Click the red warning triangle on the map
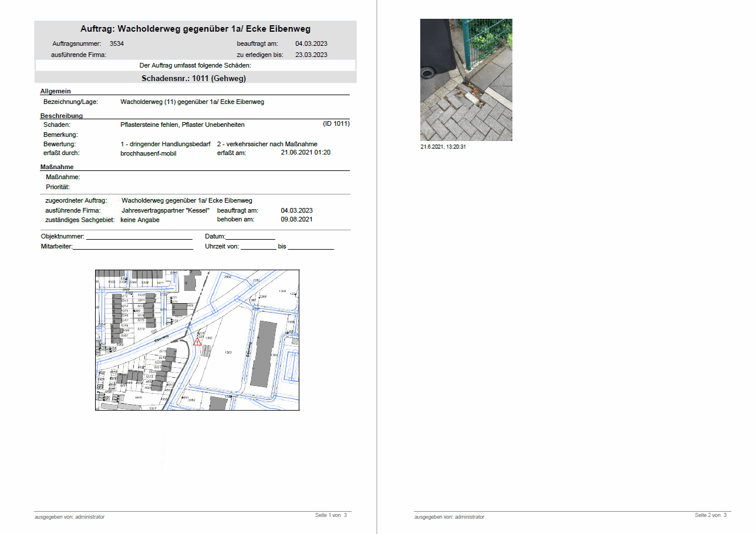756x534 pixels. click(197, 341)
